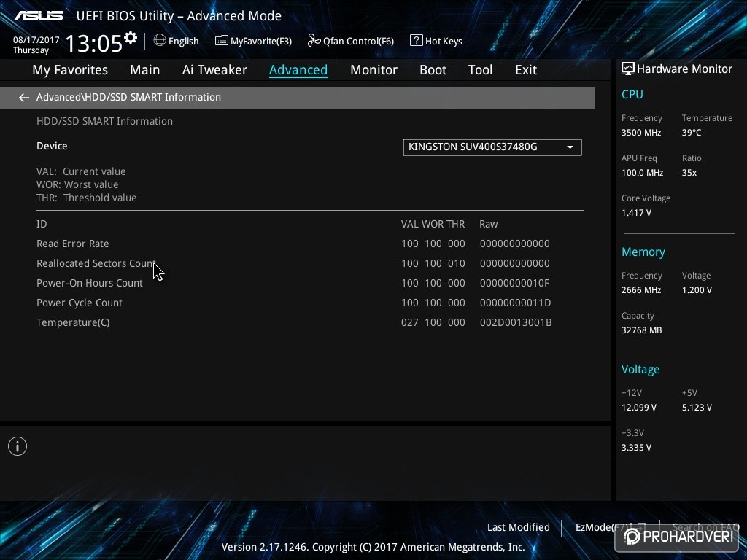747x560 pixels.
Task: Click the MyFavorite list icon
Action: [222, 41]
